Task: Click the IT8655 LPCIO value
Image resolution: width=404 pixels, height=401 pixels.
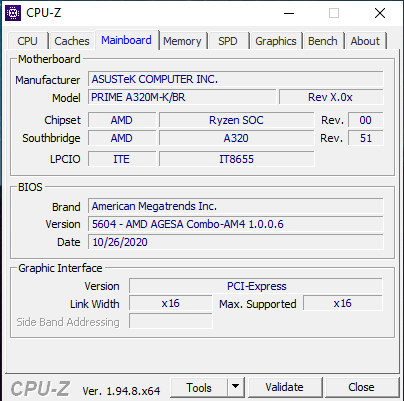Action: (x=236, y=159)
